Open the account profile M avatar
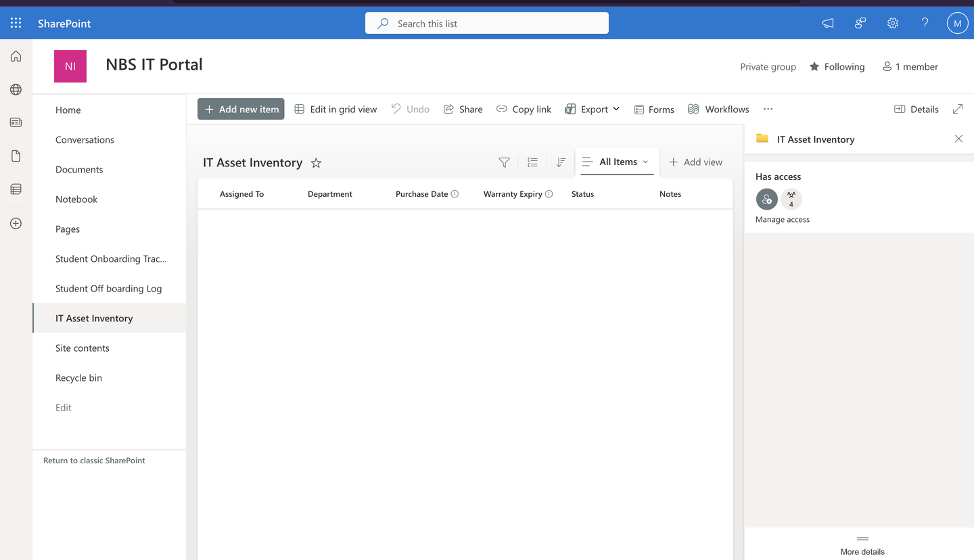 point(957,23)
